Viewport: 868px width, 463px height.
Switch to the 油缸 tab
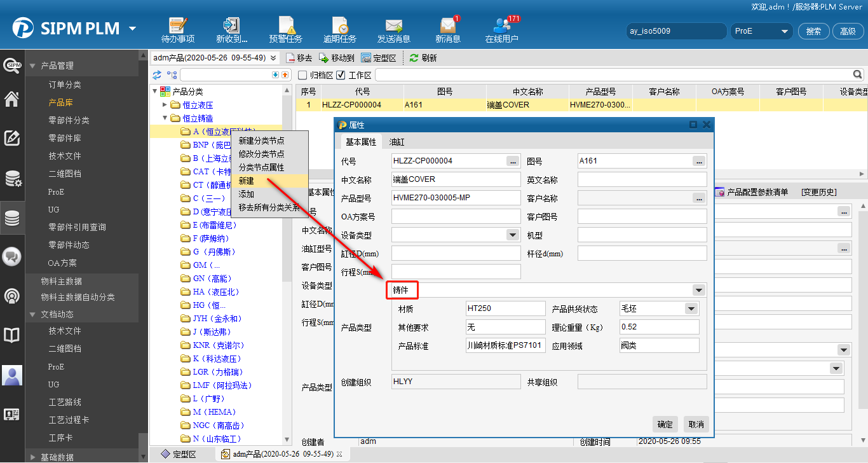click(397, 142)
